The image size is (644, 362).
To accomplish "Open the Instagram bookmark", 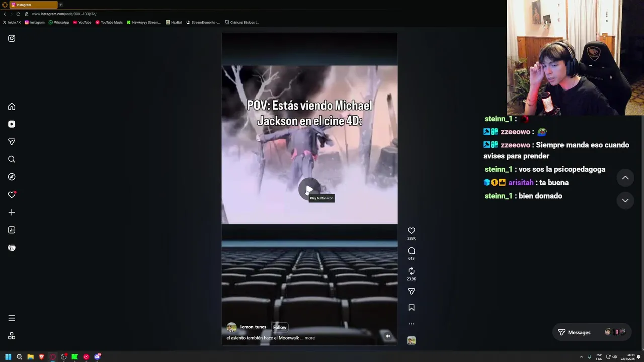I will pos(35,22).
